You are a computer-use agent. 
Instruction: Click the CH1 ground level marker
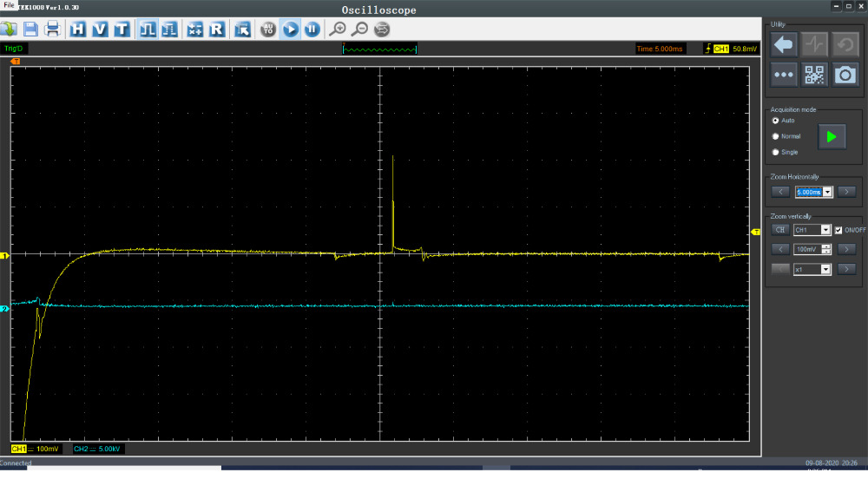(4, 255)
